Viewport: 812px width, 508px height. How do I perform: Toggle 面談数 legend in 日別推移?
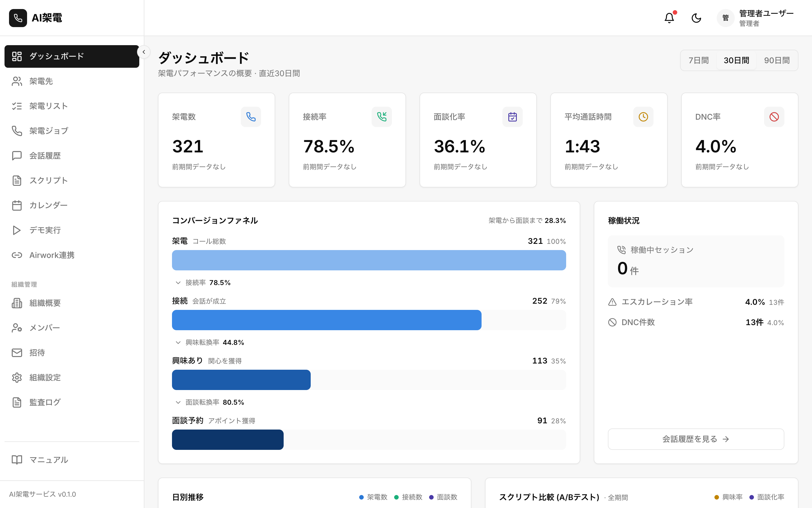pos(443,497)
